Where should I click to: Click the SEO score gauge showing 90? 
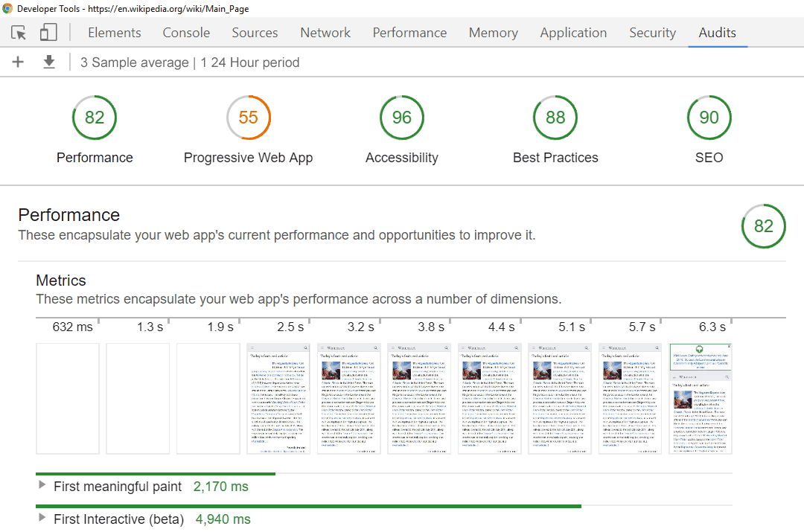pyautogui.click(x=709, y=118)
